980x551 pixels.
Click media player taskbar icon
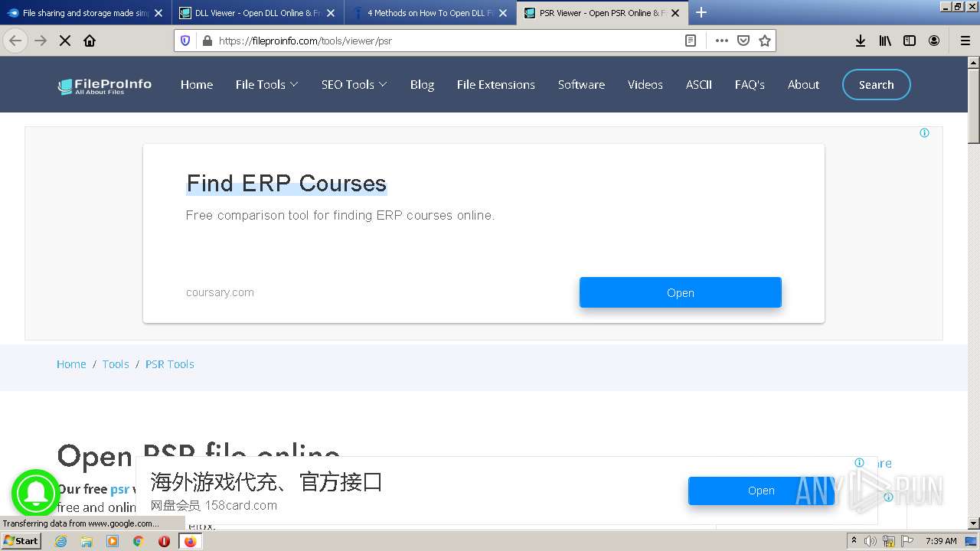[113, 541]
